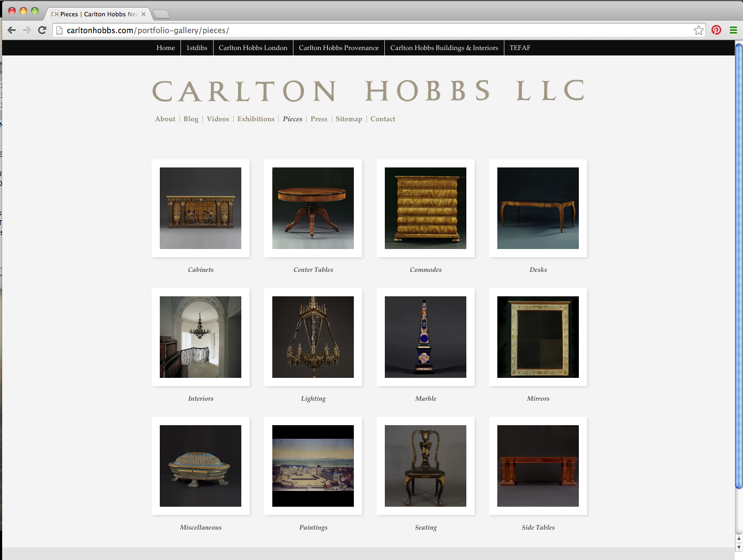Select the Pieces navigation item
743x560 pixels.
(292, 119)
